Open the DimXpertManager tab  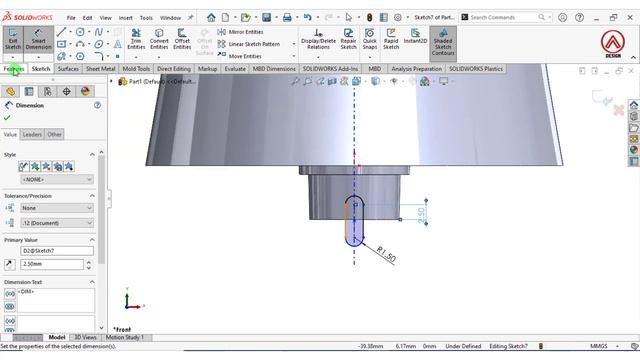pyautogui.click(x=67, y=91)
